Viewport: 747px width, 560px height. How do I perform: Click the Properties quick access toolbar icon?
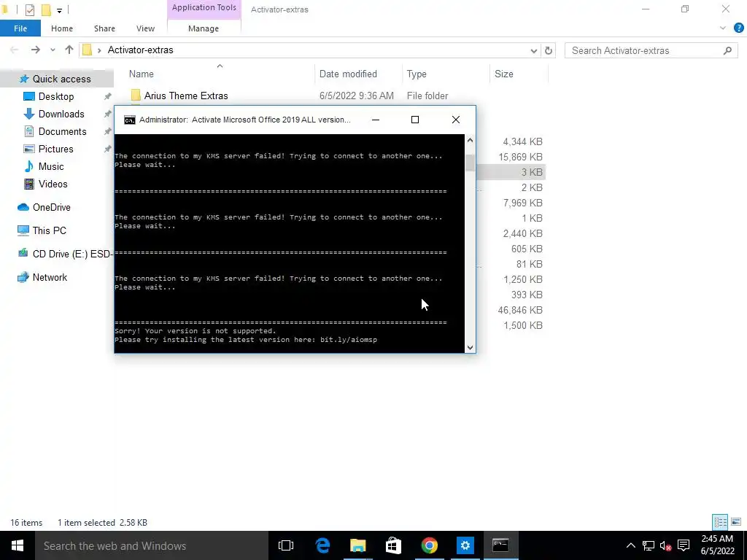click(x=29, y=9)
